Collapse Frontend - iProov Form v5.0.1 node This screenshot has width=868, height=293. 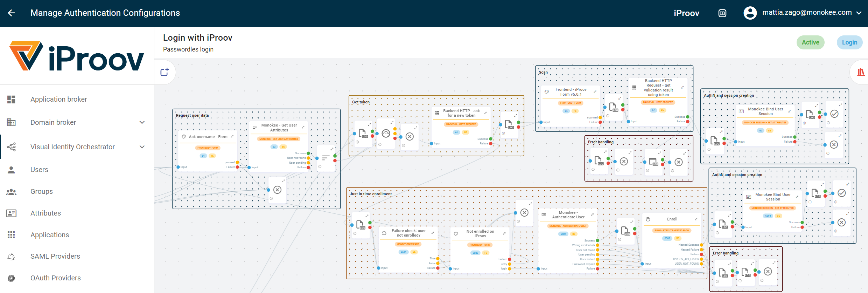595,91
